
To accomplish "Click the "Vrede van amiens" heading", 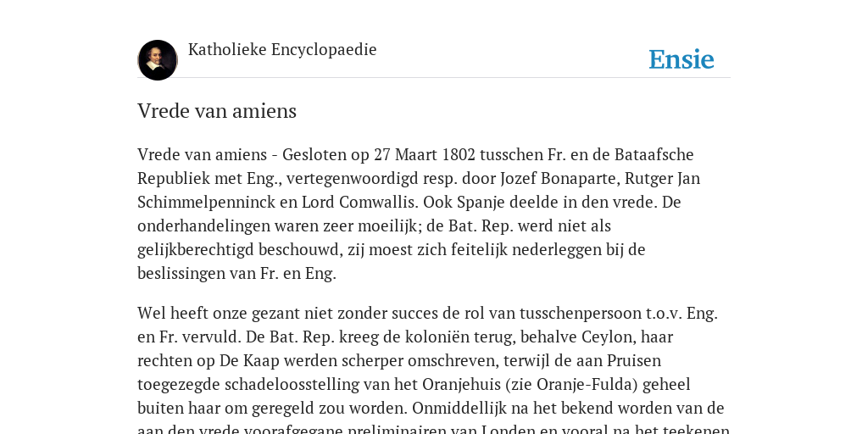I will point(217,111).
